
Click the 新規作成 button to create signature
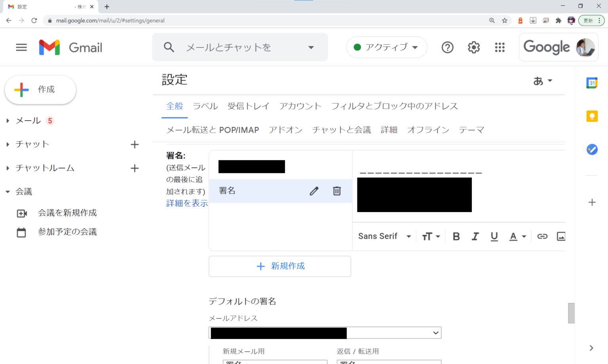pos(280,266)
